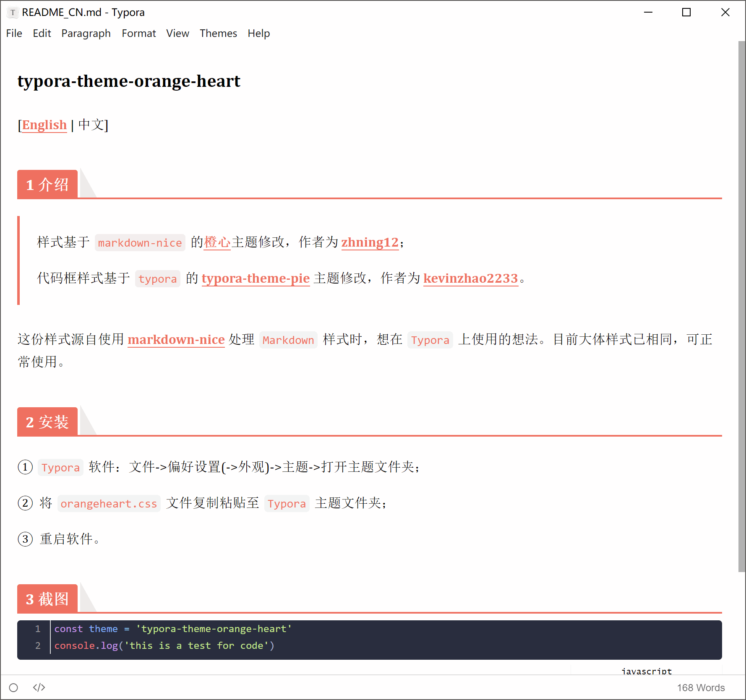Screen dimensions: 746x700
Task: Open the View menu
Action: [178, 33]
